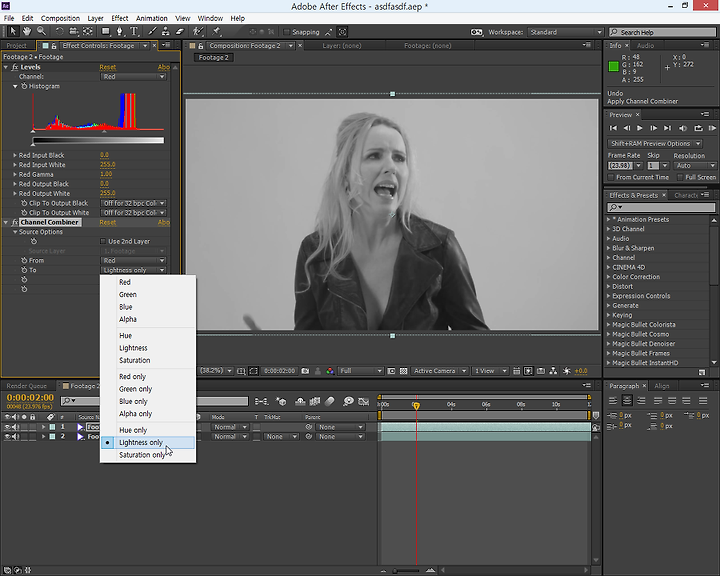720x576 pixels.
Task: Click the snapshot camera icon in viewer
Action: (x=305, y=371)
